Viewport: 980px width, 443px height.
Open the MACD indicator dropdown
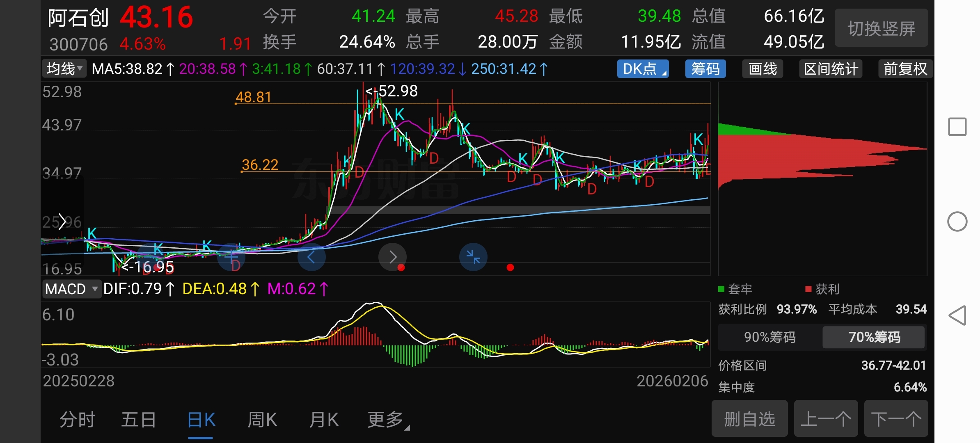71,289
